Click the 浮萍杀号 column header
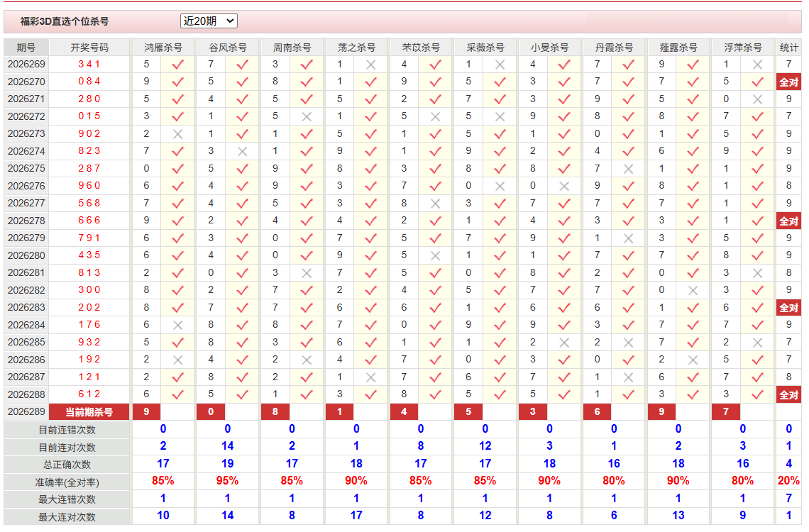 tap(743, 48)
